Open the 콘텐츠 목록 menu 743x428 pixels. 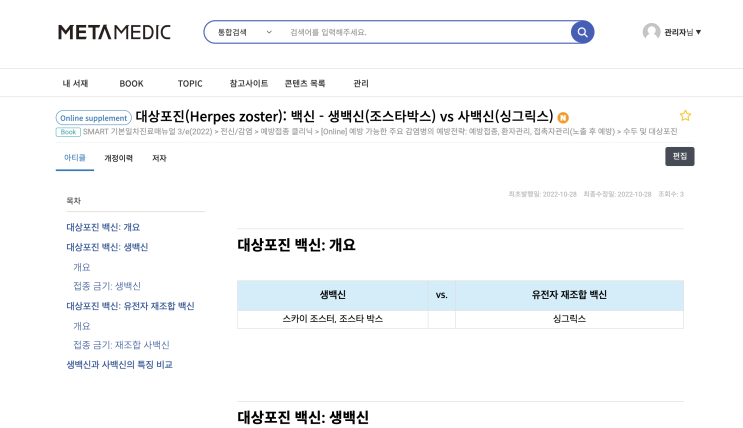(305, 83)
